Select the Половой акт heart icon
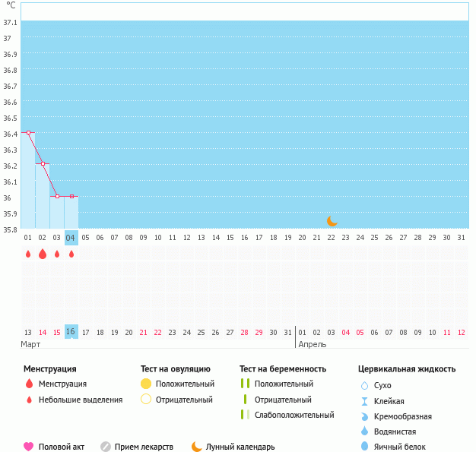The width and height of the screenshot is (476, 452). tap(29, 447)
